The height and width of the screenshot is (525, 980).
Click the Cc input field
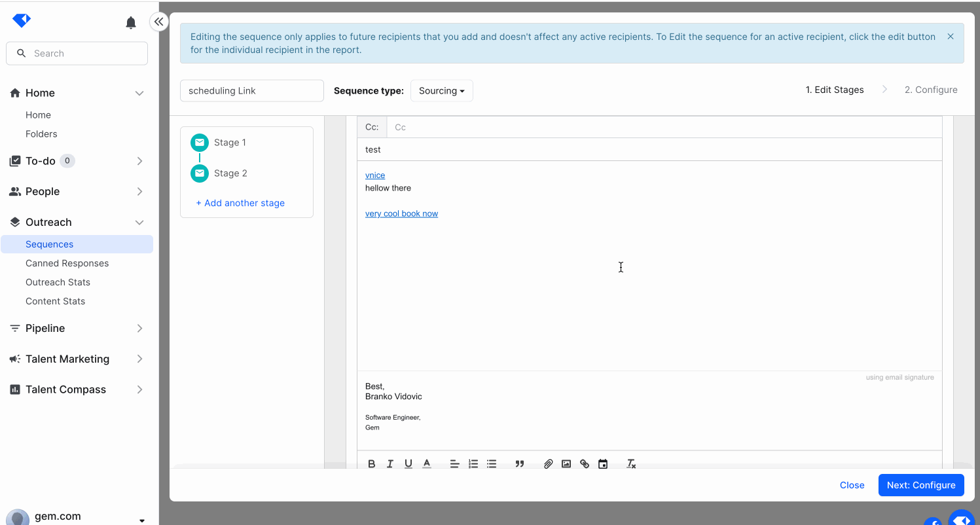[661, 127]
